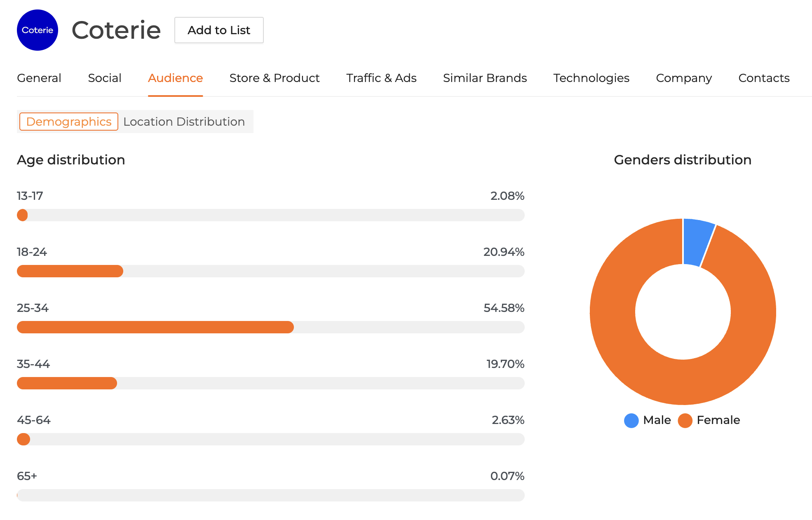Go to the Company section
This screenshot has height=520, width=812.
click(x=684, y=78)
